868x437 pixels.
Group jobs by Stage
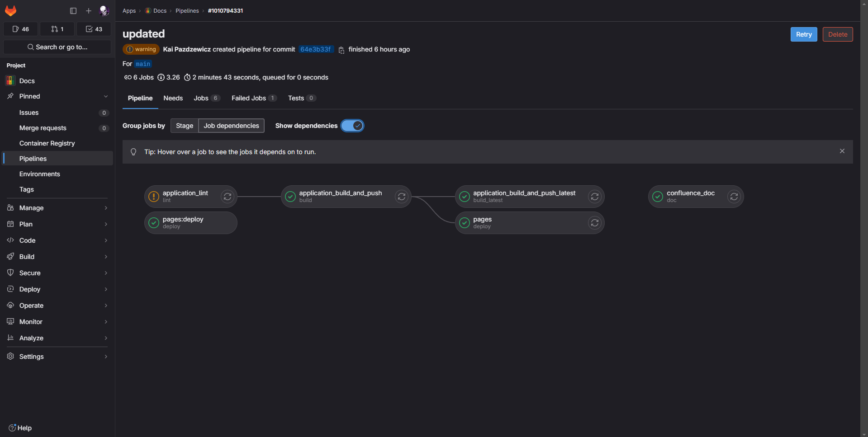184,126
